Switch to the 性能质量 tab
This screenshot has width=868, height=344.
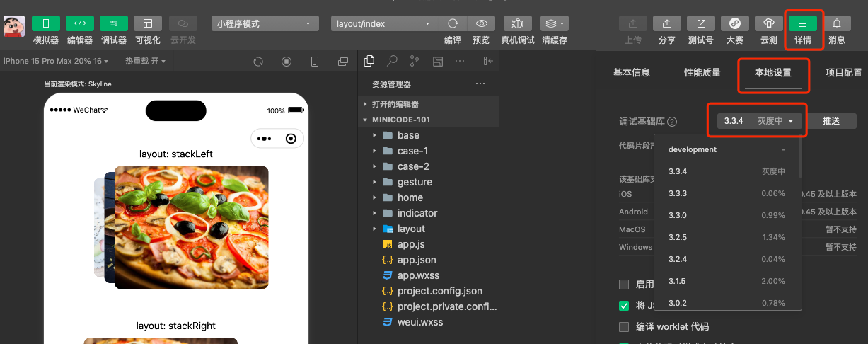(702, 73)
